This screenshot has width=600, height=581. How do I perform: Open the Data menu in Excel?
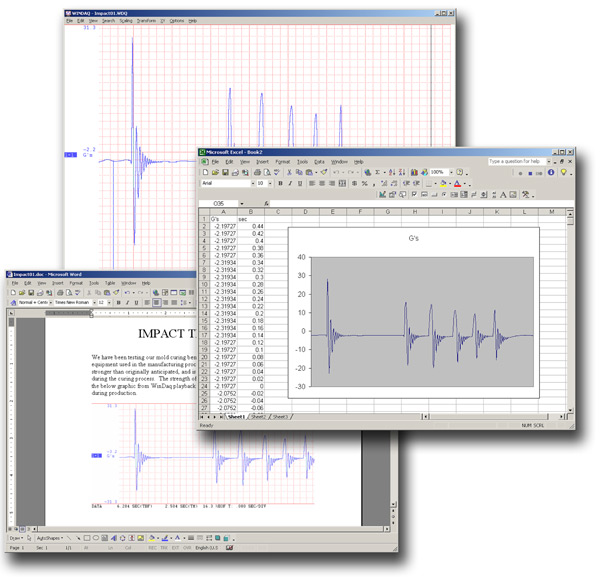[x=319, y=162]
